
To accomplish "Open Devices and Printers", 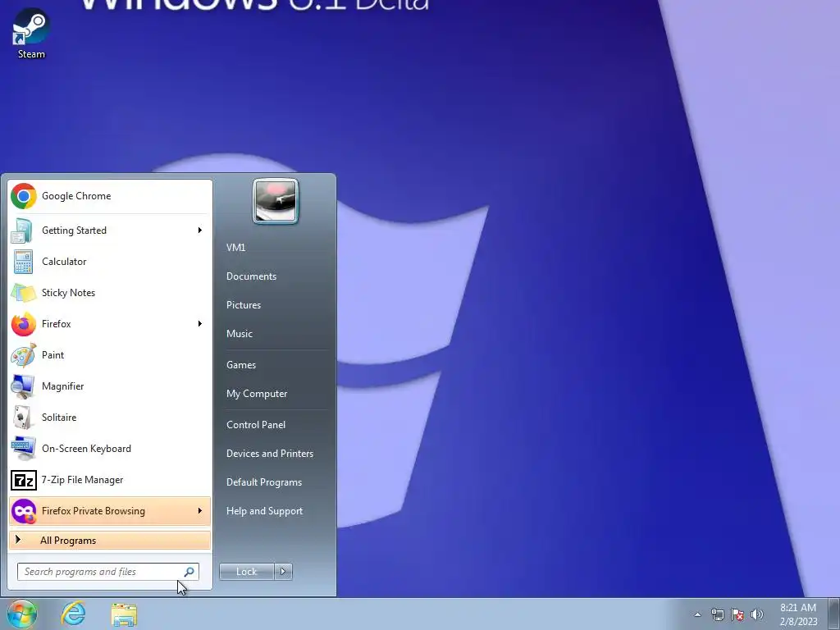I will (269, 454).
